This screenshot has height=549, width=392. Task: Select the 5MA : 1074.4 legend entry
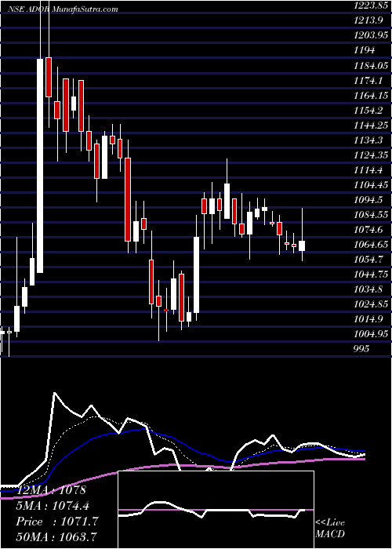click(53, 506)
